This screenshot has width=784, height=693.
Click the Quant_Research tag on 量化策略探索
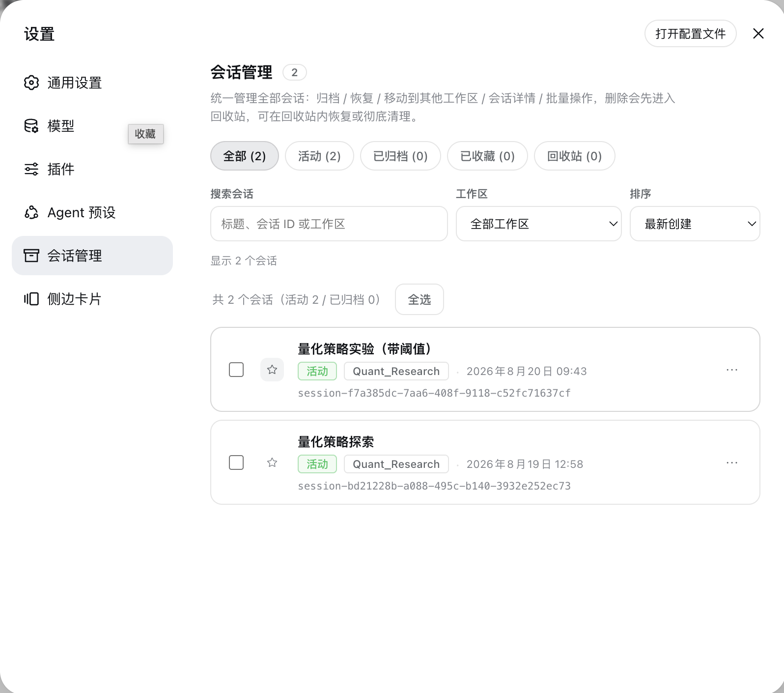pyautogui.click(x=396, y=464)
